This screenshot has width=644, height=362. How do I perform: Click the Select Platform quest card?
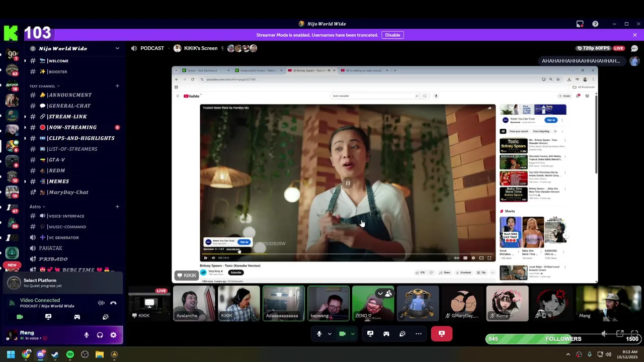click(x=62, y=283)
